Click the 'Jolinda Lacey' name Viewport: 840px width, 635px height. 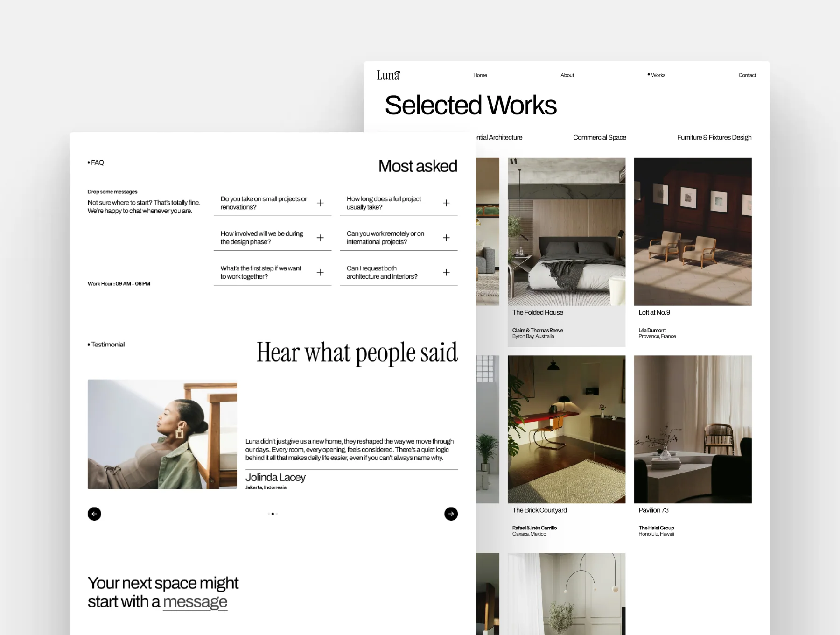[275, 477]
